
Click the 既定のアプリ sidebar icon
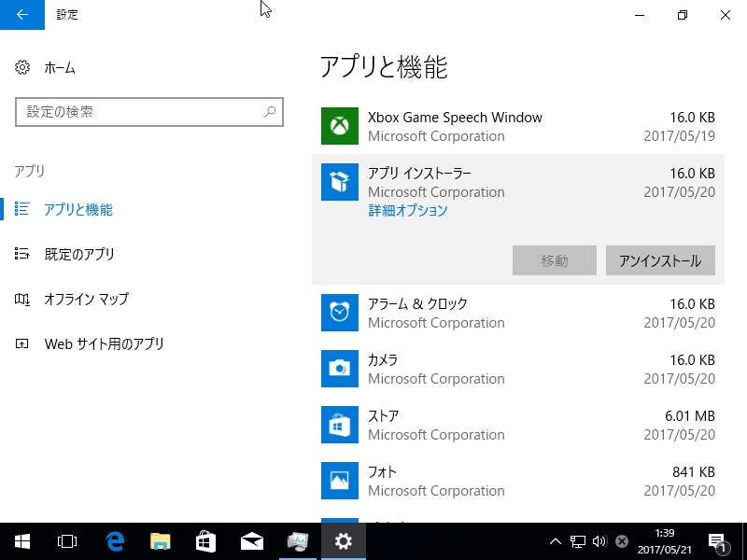coord(21,254)
